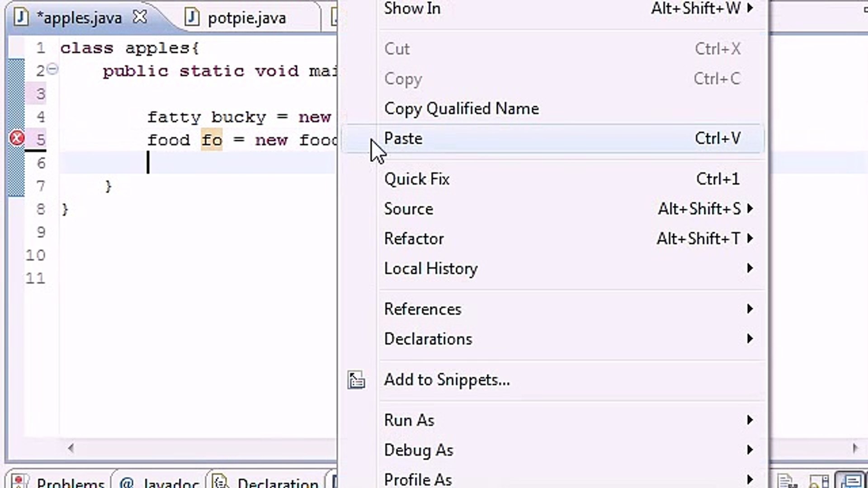
Task: Click the apples.java Java file icon
Action: (x=21, y=17)
